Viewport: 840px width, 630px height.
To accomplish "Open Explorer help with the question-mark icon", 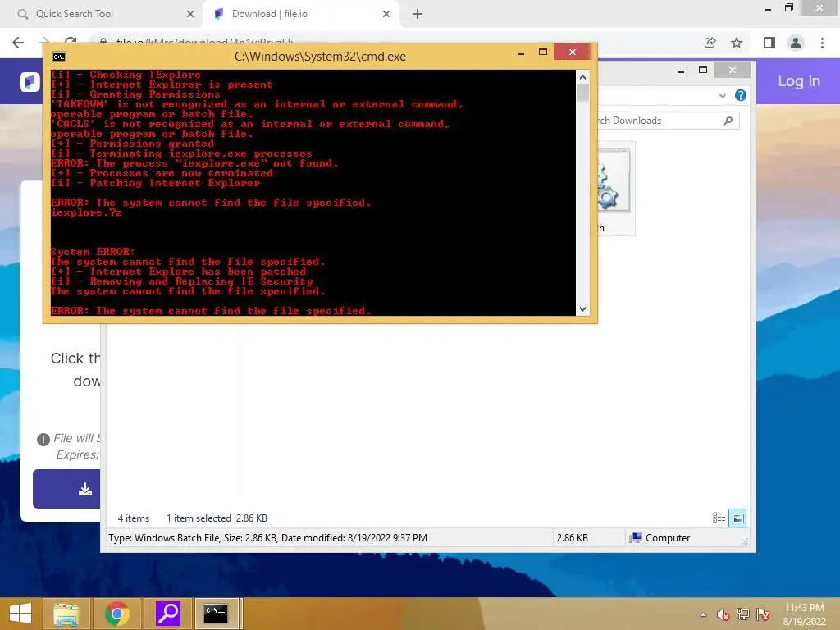I will click(741, 95).
